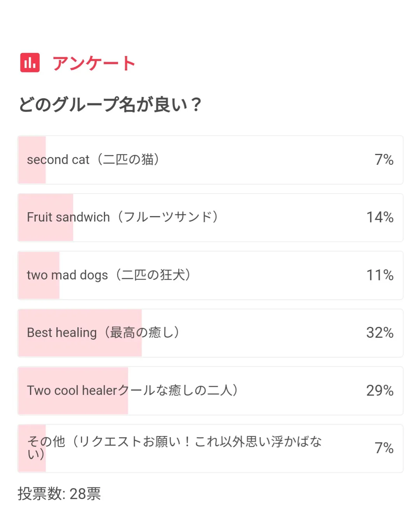Click the 32% result for Best healing
The image size is (420, 531).
pyautogui.click(x=380, y=333)
